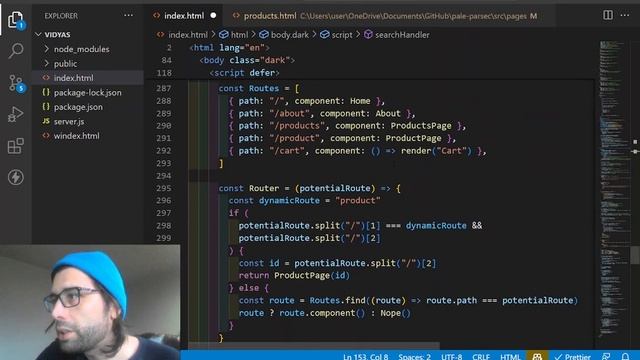
Task: Place cursor on '/about' path string
Action: click(289, 113)
